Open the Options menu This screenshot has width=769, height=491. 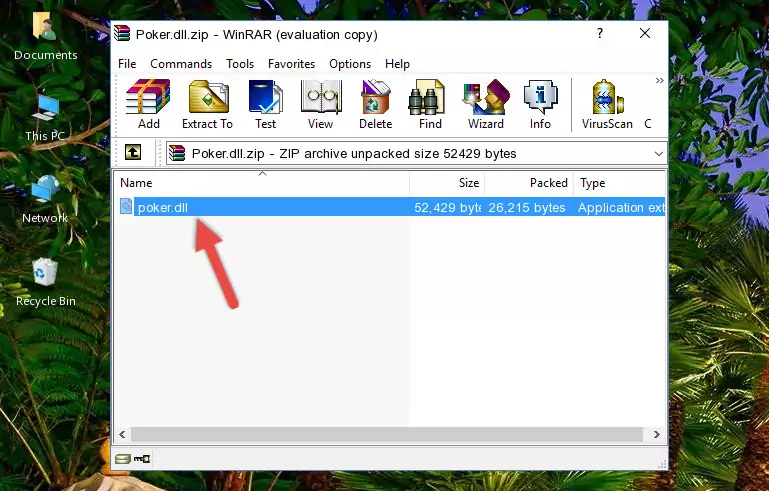click(350, 64)
